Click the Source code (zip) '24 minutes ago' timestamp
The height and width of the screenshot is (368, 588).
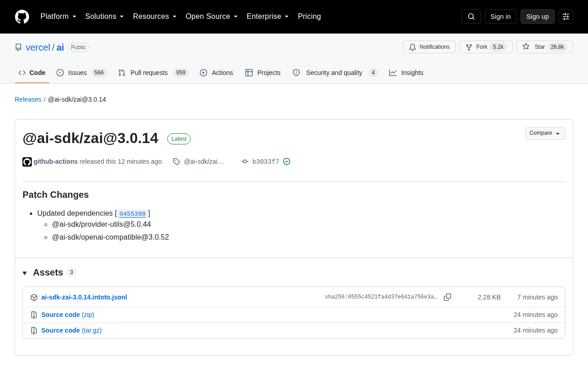[x=536, y=315]
